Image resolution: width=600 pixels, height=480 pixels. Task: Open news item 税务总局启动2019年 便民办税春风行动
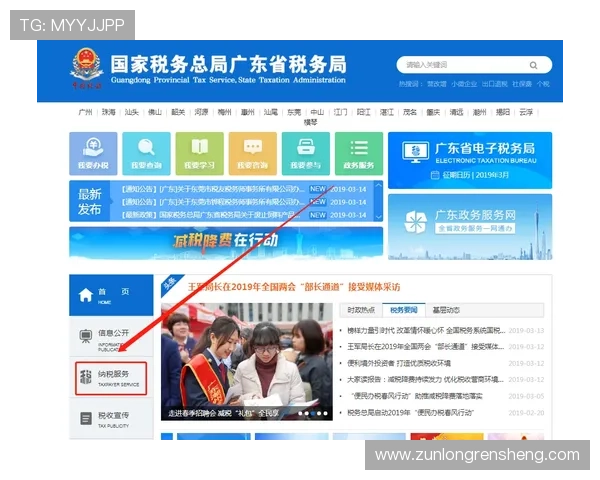point(410,413)
